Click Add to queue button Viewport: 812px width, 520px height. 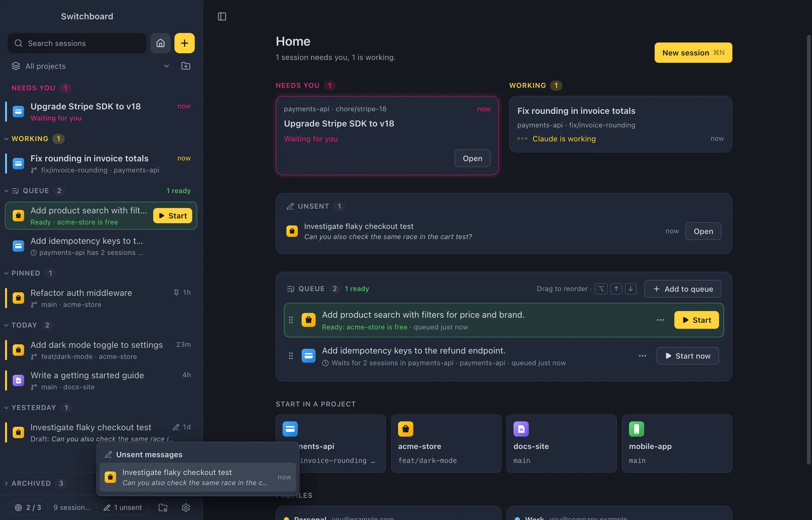point(683,289)
